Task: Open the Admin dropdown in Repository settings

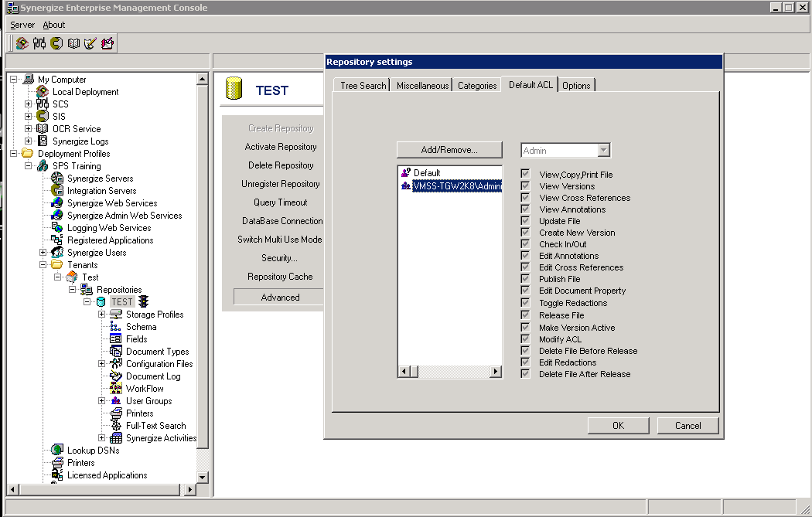Action: (x=603, y=150)
